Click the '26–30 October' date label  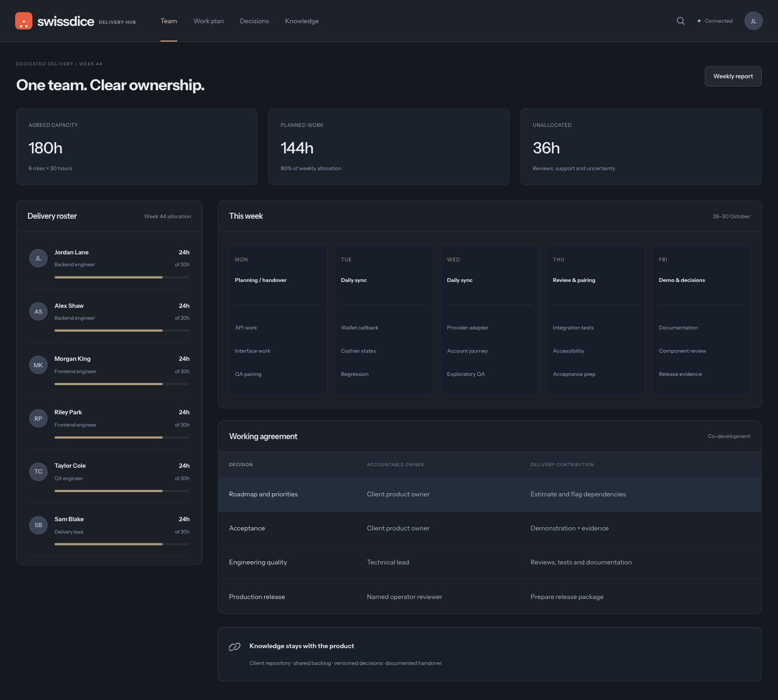click(x=731, y=217)
